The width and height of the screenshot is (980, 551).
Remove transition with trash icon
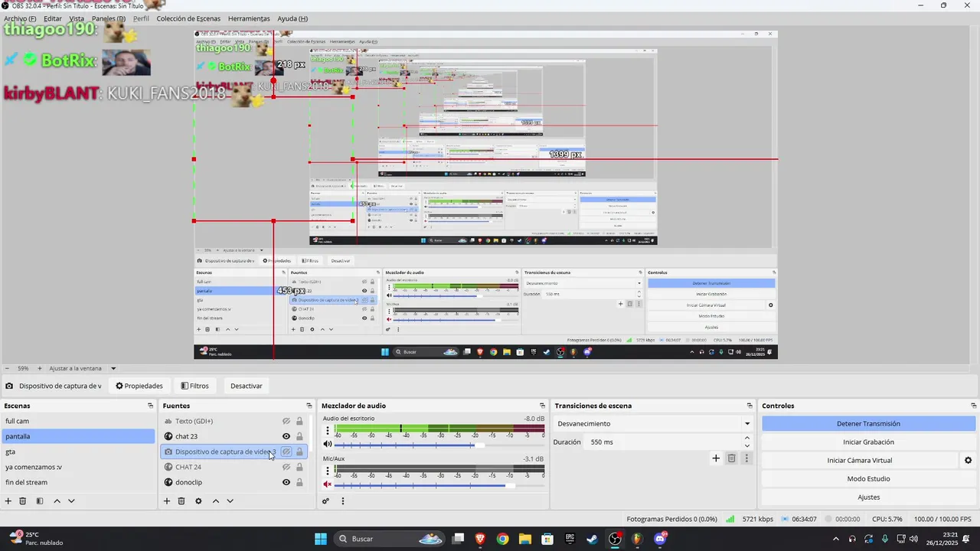click(x=732, y=458)
